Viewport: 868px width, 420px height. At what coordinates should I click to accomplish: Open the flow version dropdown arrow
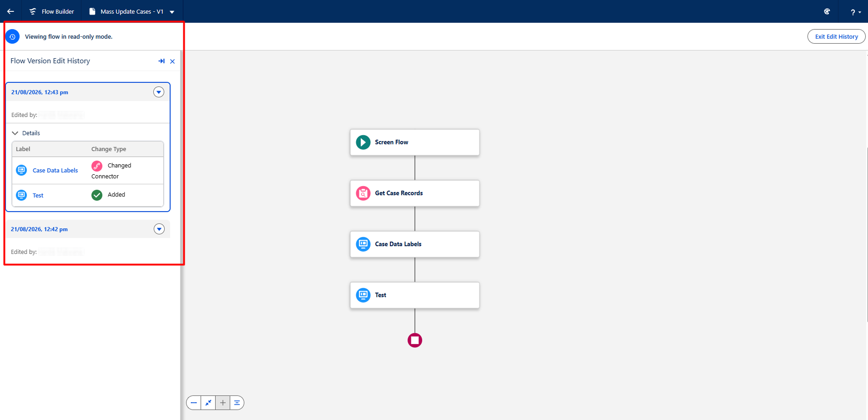pos(172,12)
